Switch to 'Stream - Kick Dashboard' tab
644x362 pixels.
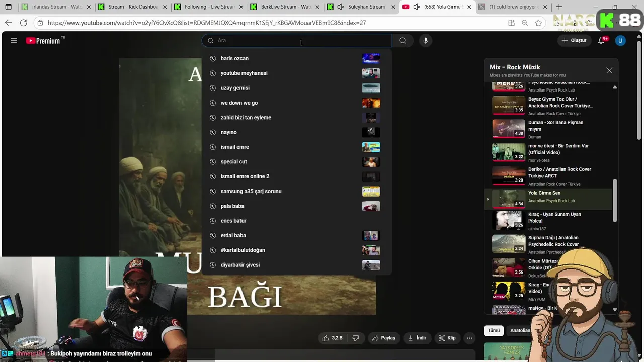tap(132, 7)
